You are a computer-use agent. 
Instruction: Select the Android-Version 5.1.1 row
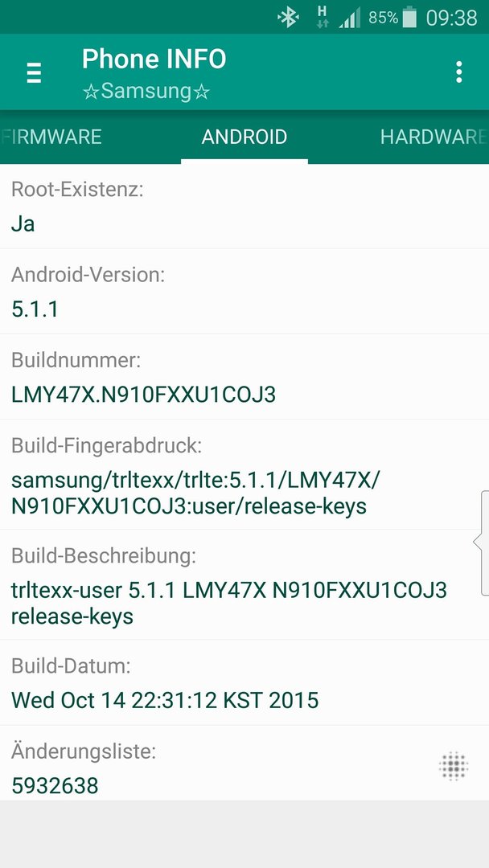click(x=244, y=291)
